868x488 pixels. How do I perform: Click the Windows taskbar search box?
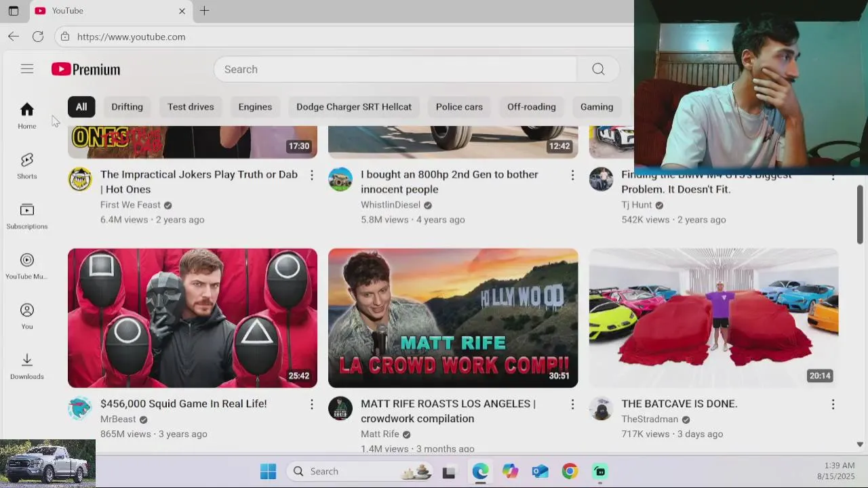[361, 471]
